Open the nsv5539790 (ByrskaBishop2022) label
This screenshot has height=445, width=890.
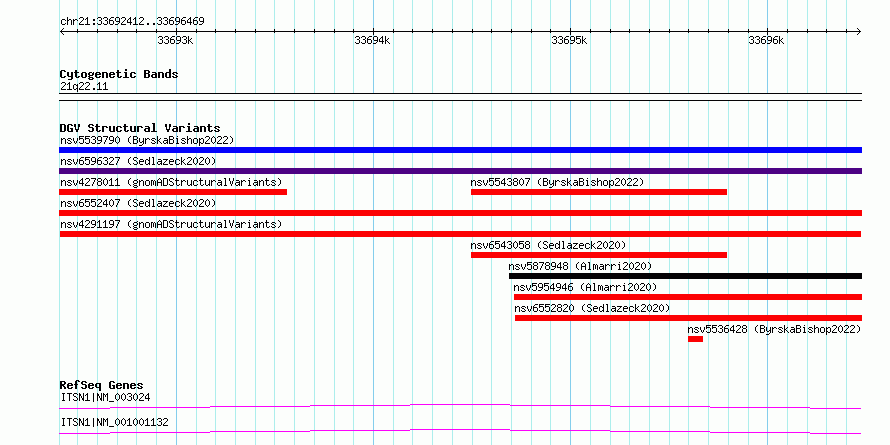point(147,140)
